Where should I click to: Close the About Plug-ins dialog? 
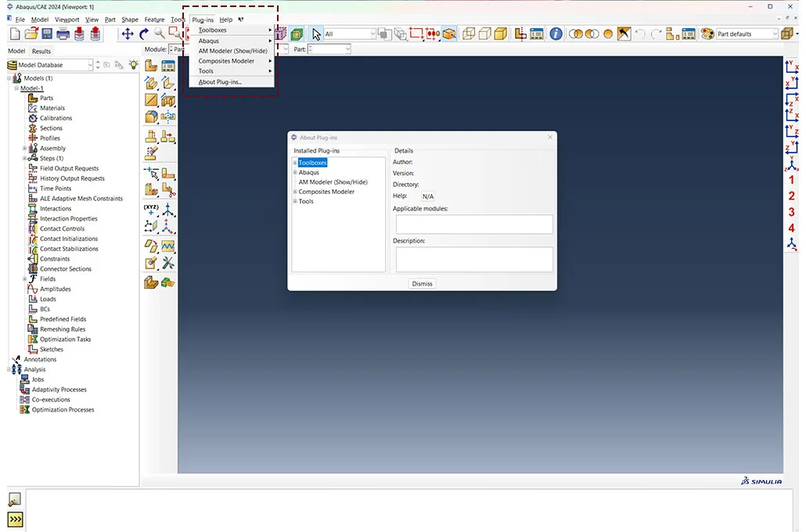(550, 137)
